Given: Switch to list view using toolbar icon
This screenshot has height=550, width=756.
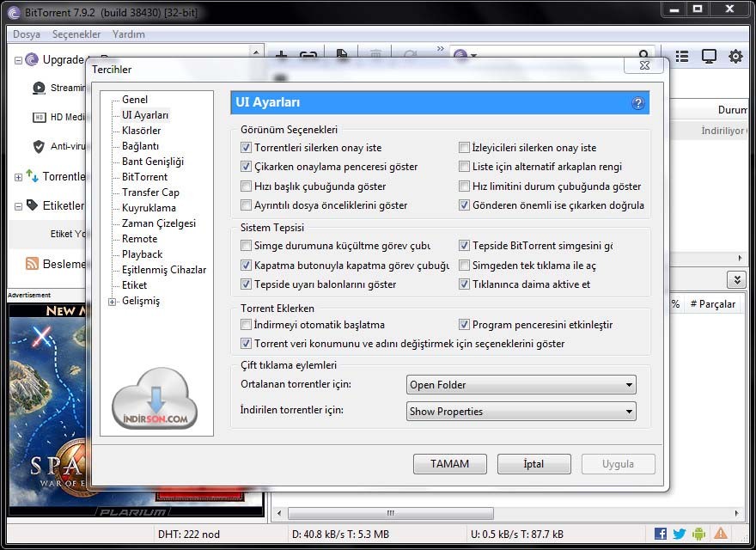Looking at the screenshot, I should (x=682, y=57).
